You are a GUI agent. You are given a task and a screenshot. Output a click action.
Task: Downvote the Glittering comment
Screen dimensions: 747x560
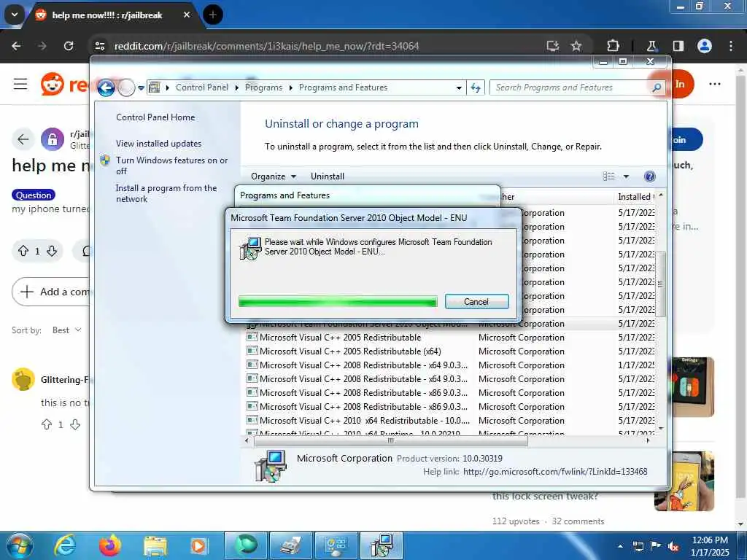75,424
